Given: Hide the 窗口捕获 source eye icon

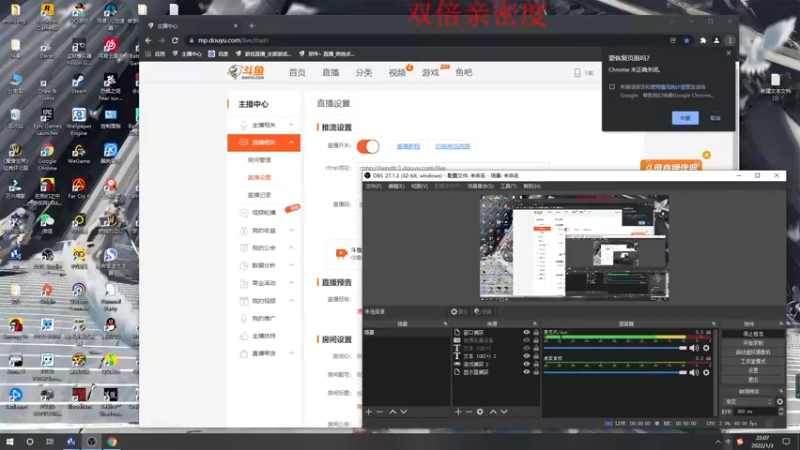Looking at the screenshot, I should click(527, 332).
